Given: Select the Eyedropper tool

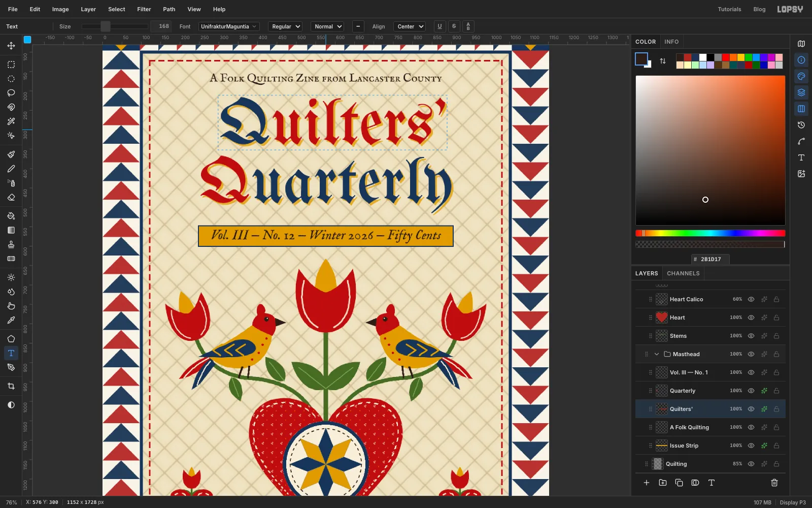Looking at the screenshot, I should (11, 320).
